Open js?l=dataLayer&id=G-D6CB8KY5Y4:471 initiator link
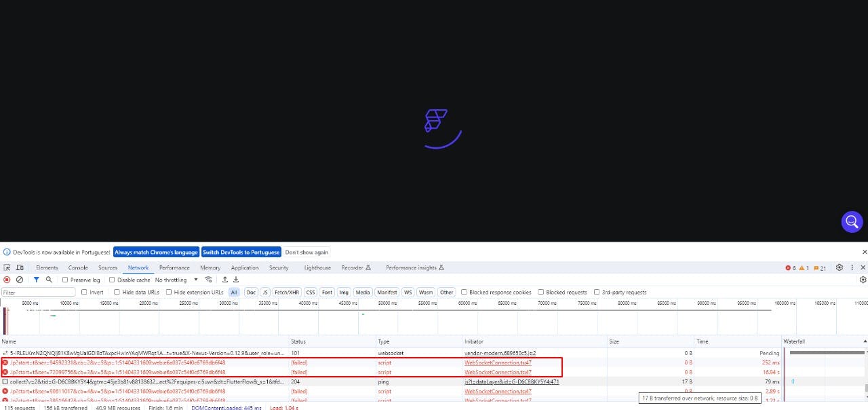Screen dimensions: 868x410 click(x=511, y=381)
